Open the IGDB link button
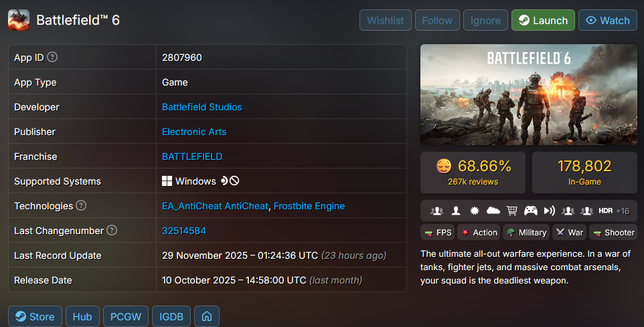The image size is (644, 327). [171, 316]
